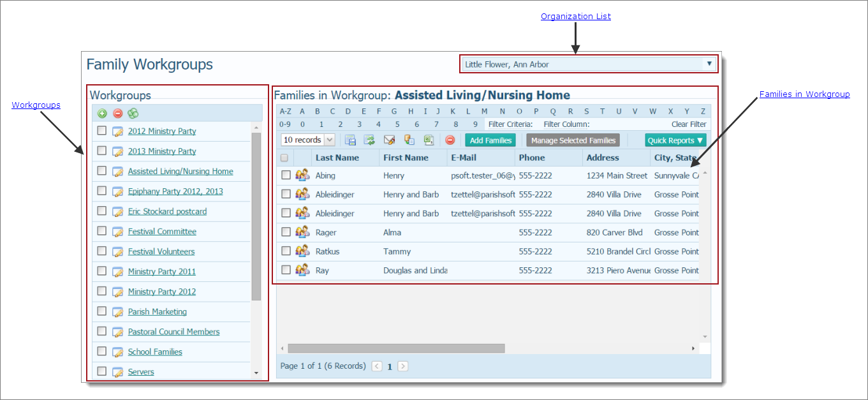Add a new workgroup using the green plus icon
The height and width of the screenshot is (400, 868).
(x=102, y=113)
